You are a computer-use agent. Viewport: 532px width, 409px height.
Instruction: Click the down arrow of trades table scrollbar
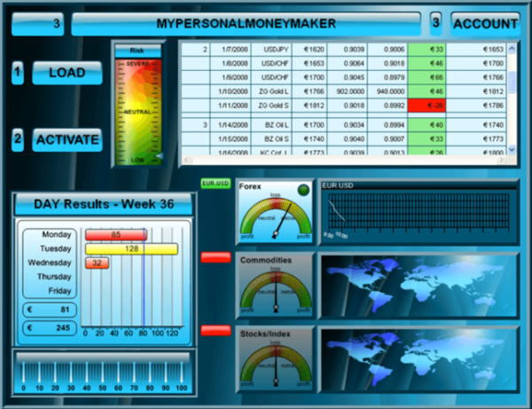tap(512, 149)
